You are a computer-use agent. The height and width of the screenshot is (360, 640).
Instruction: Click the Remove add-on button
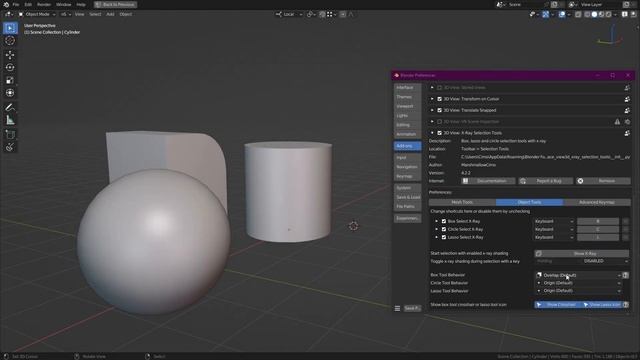pyautogui.click(x=603, y=181)
